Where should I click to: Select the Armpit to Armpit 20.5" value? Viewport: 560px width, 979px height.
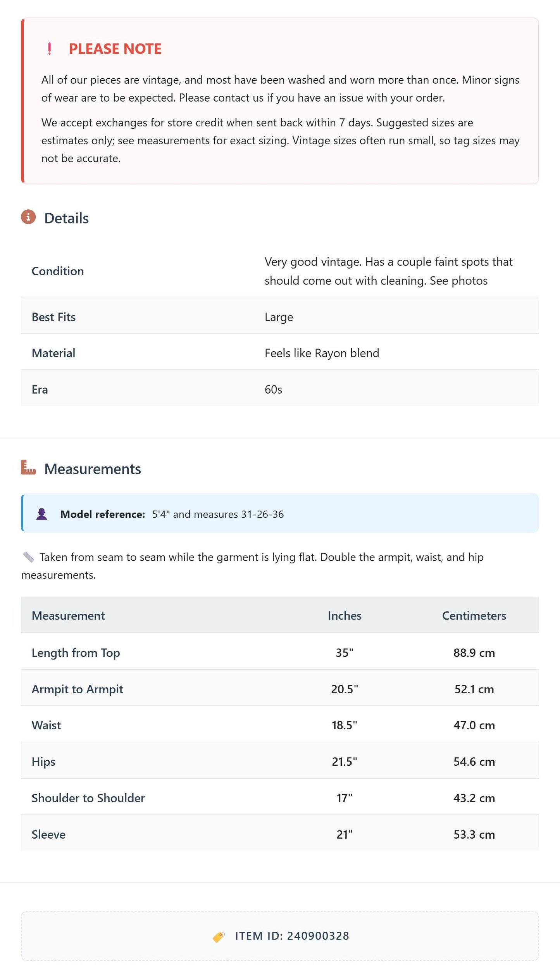345,689
